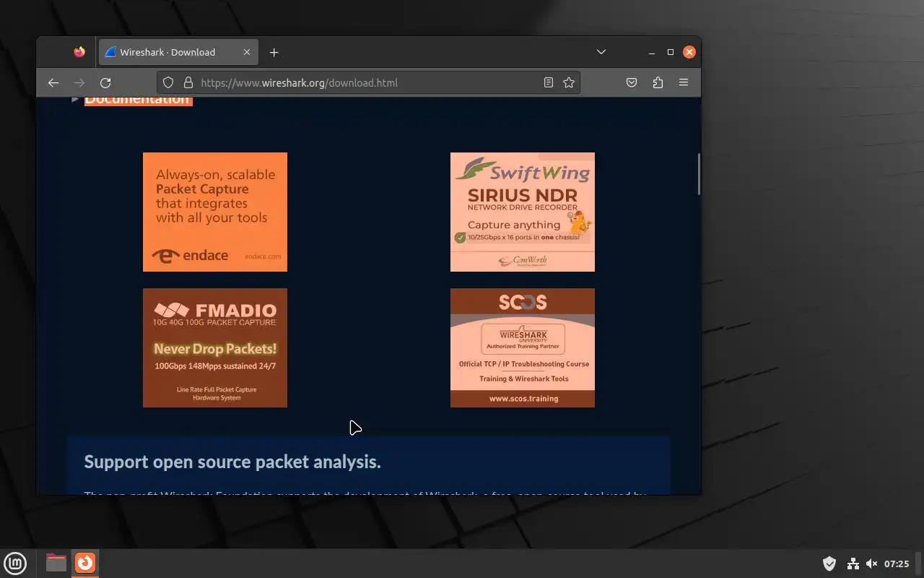Click the Firefox taskbar window button
This screenshot has height=578, width=924.
pos(85,563)
